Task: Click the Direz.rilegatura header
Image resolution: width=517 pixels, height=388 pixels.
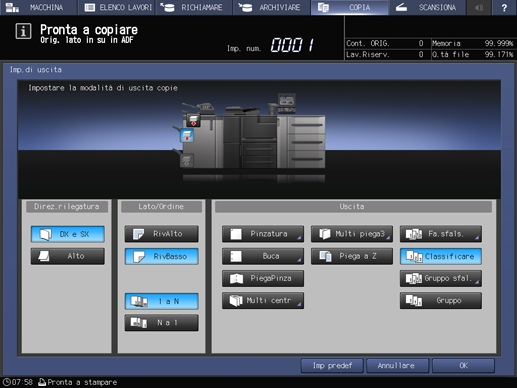Action: 67,207
